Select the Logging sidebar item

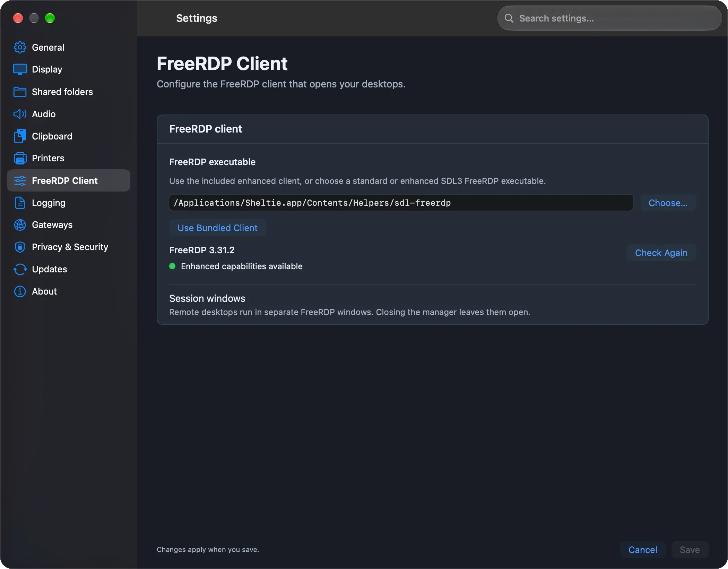click(69, 203)
